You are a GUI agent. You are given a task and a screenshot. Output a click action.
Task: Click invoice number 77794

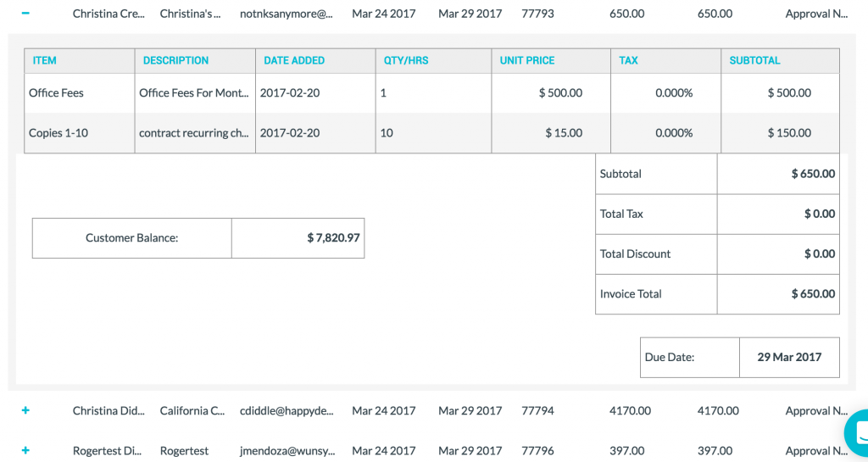(537, 410)
